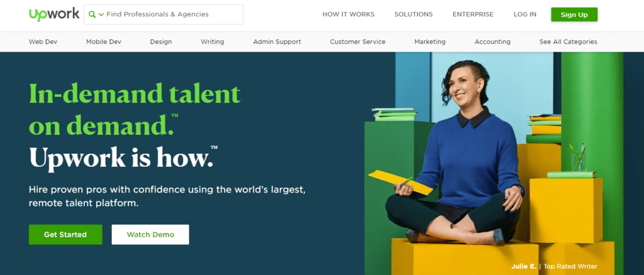The image size is (644, 275).
Task: Open the Writing category
Action: 213,42
